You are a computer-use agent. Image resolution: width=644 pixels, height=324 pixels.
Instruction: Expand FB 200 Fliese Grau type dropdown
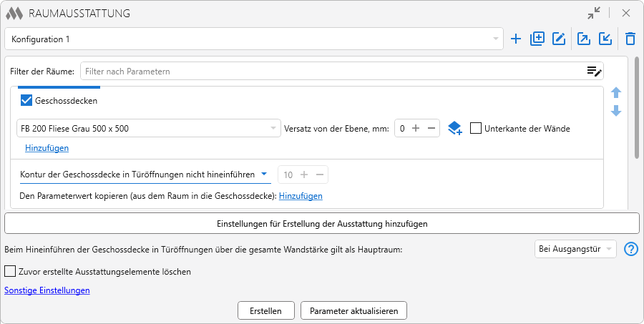147,129
